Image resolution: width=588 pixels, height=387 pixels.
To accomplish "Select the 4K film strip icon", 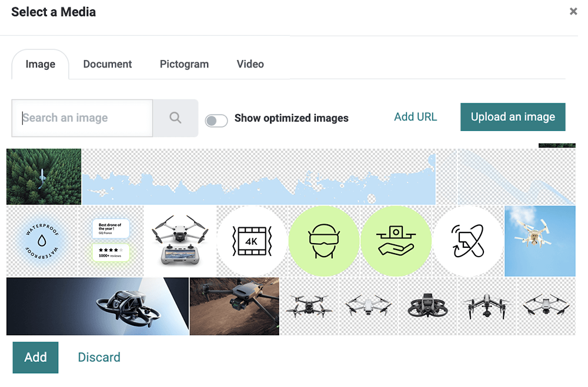I will click(252, 241).
